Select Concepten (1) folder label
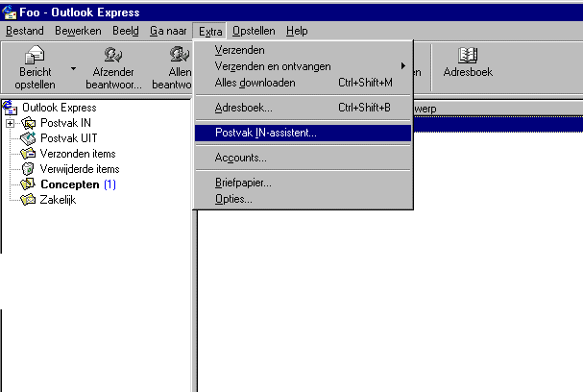 pos(78,184)
